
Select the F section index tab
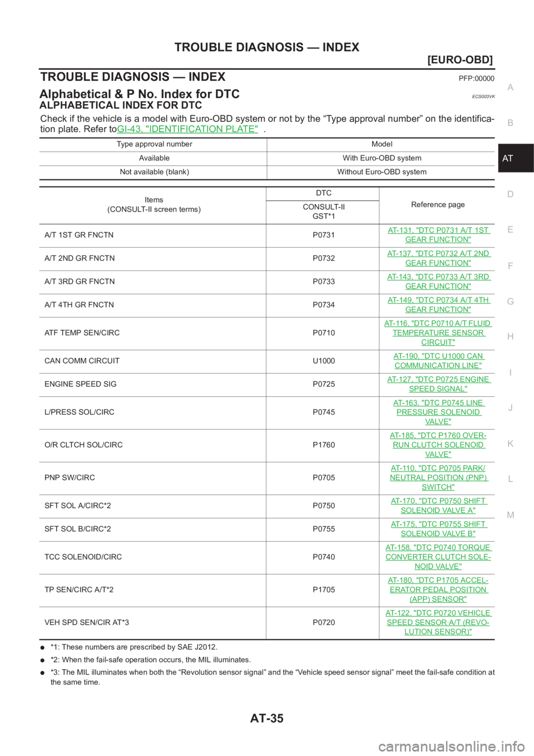[510, 266]
